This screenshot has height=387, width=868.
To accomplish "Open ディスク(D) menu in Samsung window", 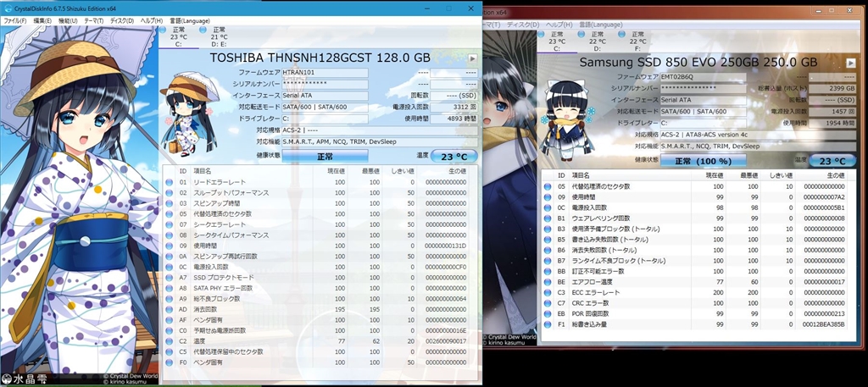I will (x=522, y=25).
